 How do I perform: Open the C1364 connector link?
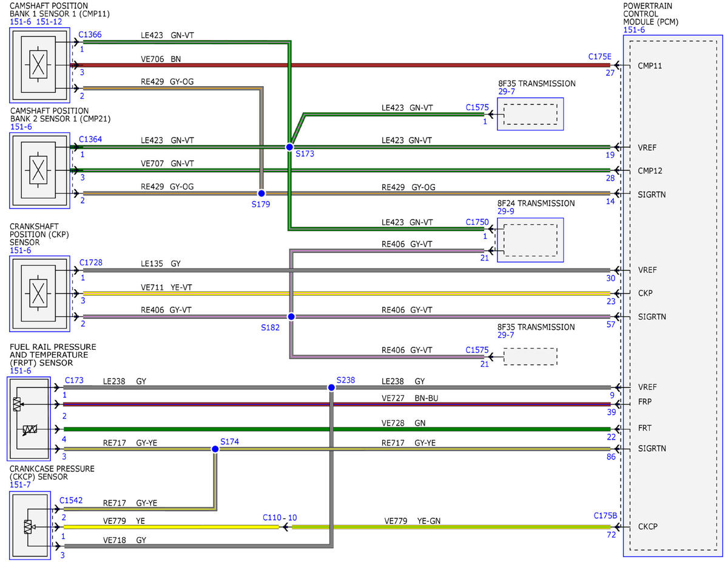click(90, 139)
